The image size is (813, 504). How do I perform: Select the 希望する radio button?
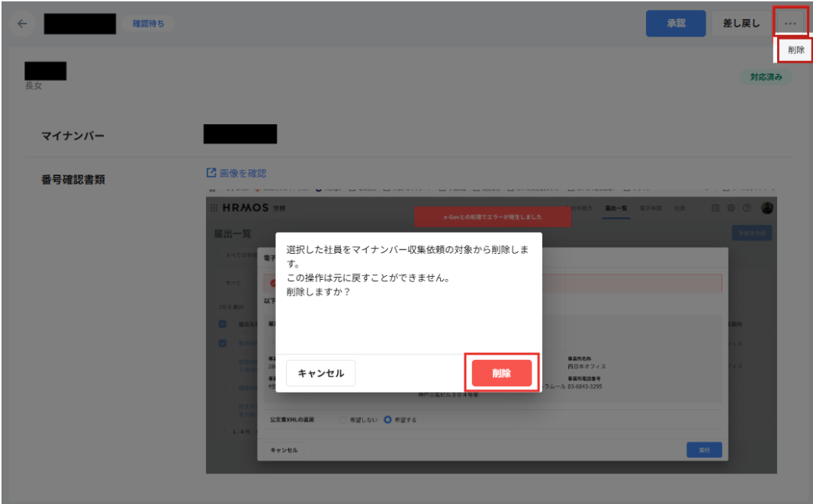(388, 420)
